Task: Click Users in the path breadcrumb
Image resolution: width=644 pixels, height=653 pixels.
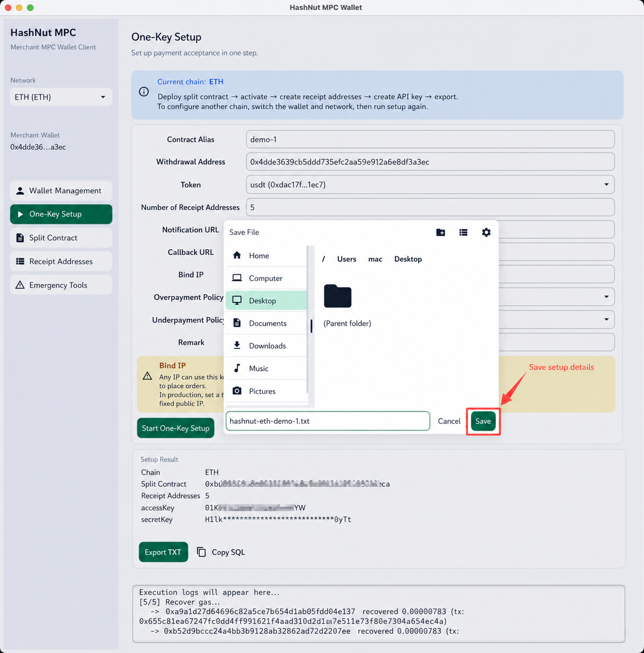Action: pyautogui.click(x=346, y=259)
